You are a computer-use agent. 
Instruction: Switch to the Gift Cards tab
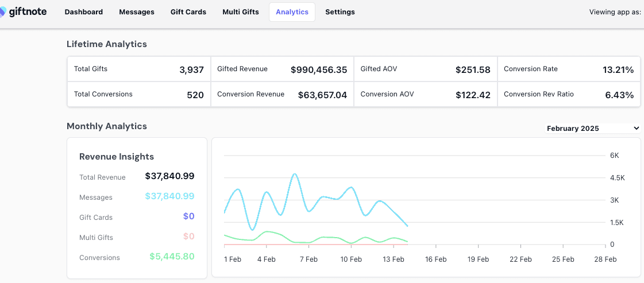188,12
